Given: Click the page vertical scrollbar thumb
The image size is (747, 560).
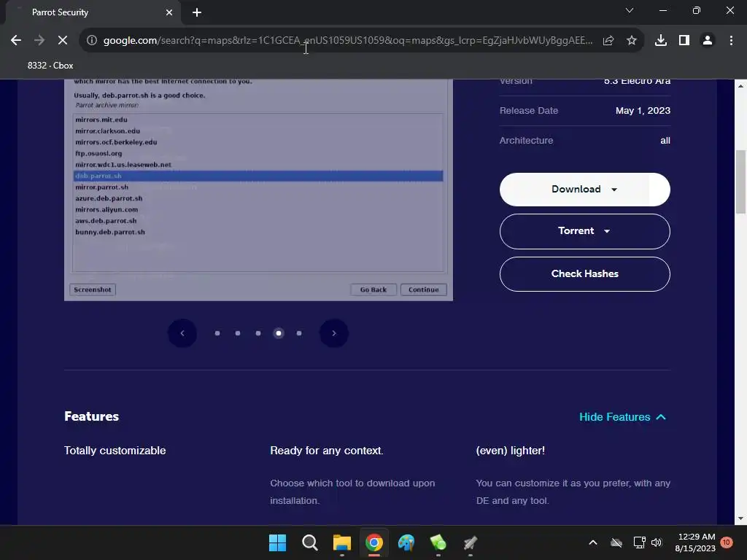Looking at the screenshot, I should click(740, 182).
